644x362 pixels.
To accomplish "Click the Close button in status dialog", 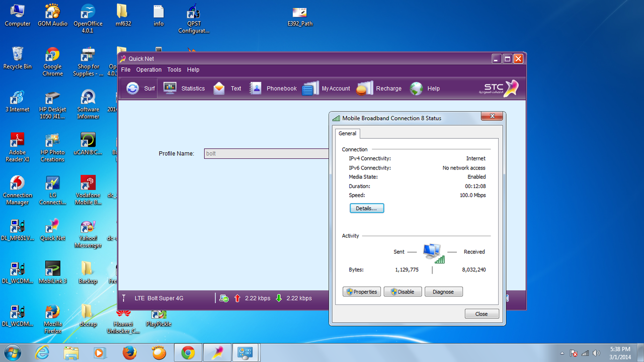I will (481, 314).
